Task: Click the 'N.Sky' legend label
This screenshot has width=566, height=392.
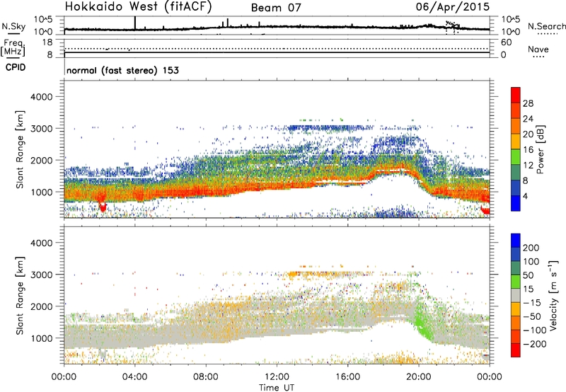Action: [13, 26]
